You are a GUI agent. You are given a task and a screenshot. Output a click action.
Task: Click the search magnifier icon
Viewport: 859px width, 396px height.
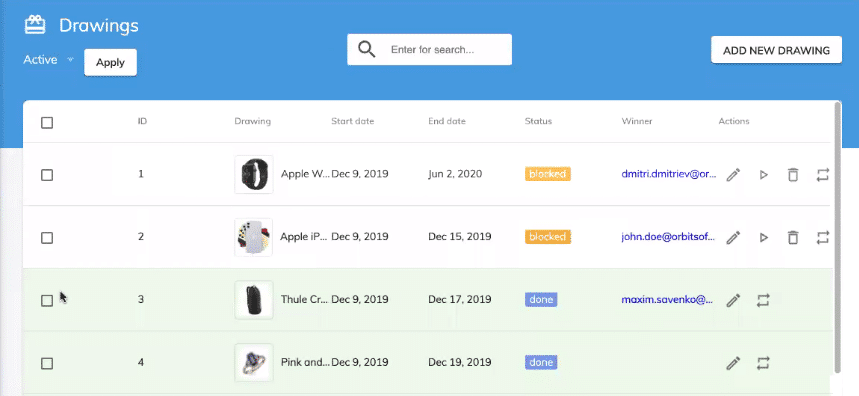pos(366,49)
